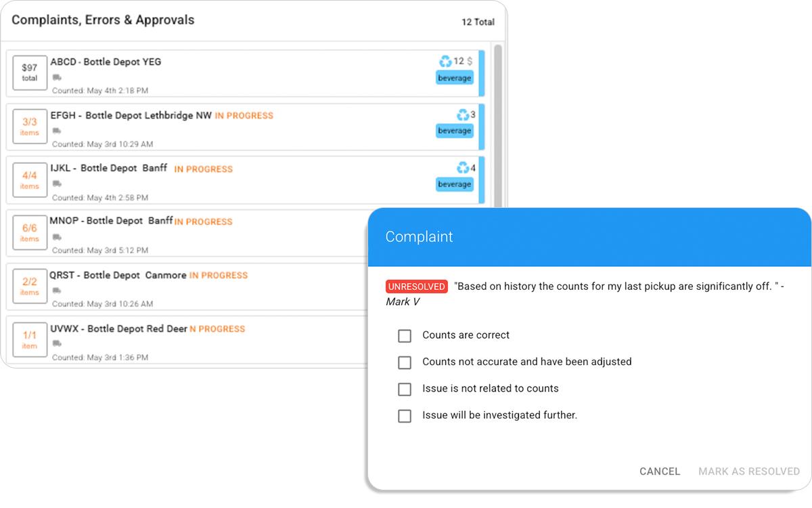Open the $97 total box for ABCD
812x508 pixels.
coord(30,72)
